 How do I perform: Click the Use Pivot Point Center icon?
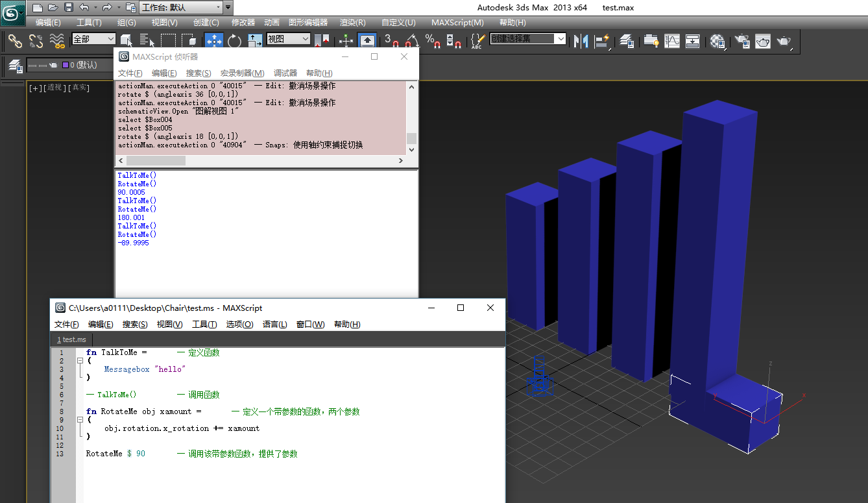pos(322,41)
